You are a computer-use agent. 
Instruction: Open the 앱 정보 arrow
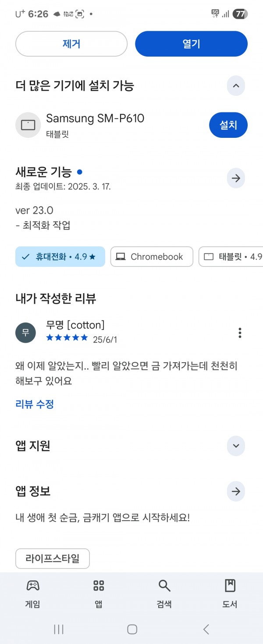pos(236,491)
